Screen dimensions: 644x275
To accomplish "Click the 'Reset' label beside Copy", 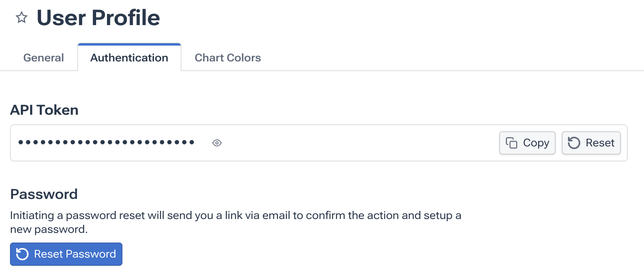I will pyautogui.click(x=600, y=143).
